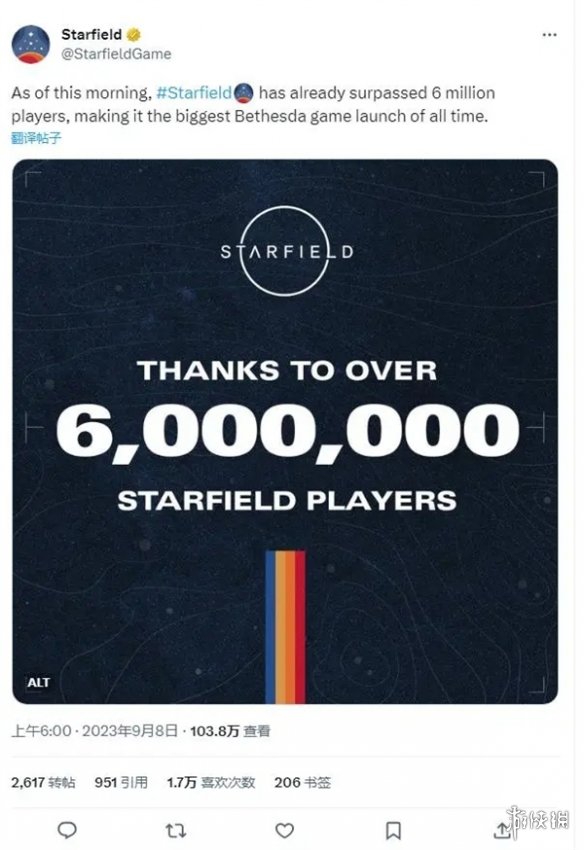Screen dimensions: 584x850
Task: View the 2,617 转帖 reposts list
Action: tap(43, 782)
